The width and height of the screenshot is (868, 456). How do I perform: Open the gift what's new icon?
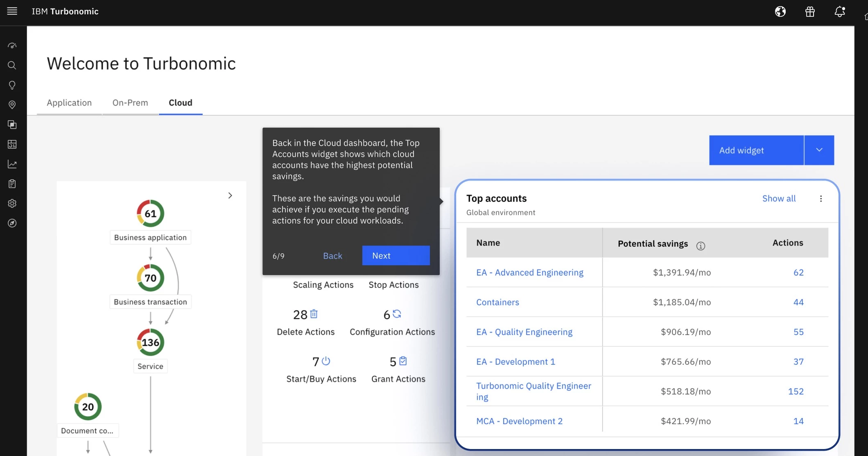pos(810,11)
